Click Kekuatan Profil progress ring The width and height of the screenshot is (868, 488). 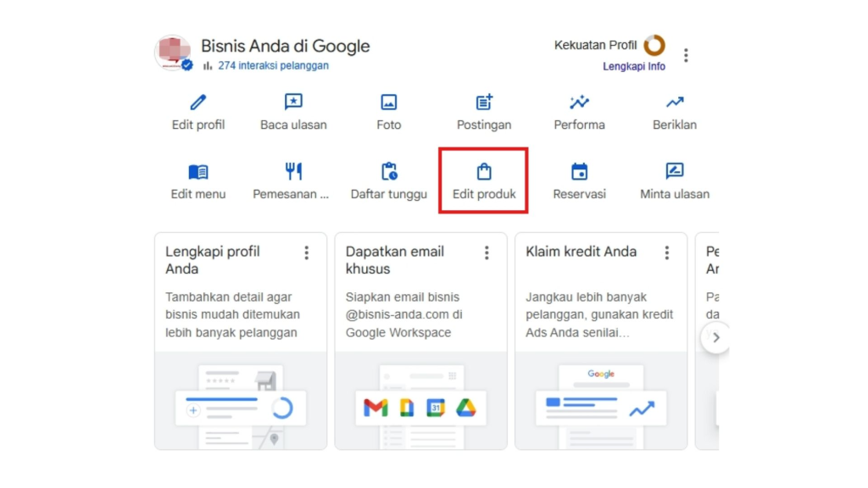point(654,46)
